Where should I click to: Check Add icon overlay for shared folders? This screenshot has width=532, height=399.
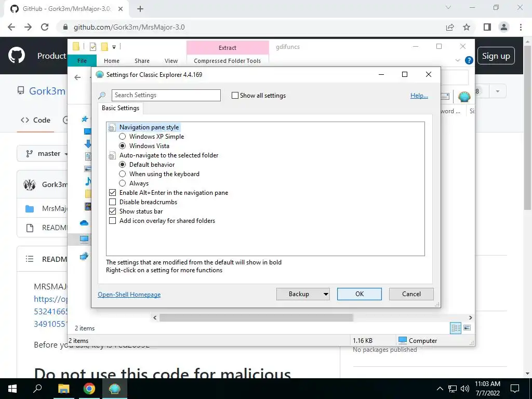pyautogui.click(x=113, y=220)
